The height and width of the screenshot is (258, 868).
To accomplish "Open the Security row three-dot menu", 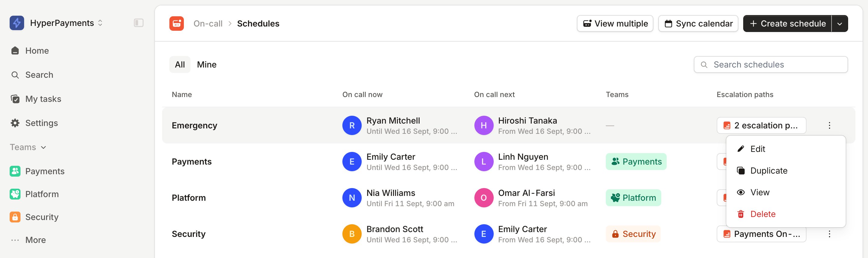I will [x=829, y=234].
